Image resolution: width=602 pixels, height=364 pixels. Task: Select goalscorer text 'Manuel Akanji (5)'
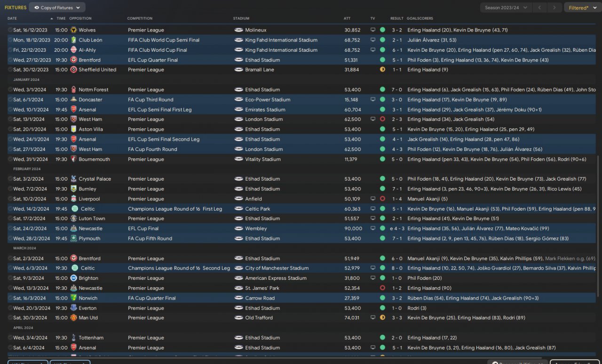point(428,199)
